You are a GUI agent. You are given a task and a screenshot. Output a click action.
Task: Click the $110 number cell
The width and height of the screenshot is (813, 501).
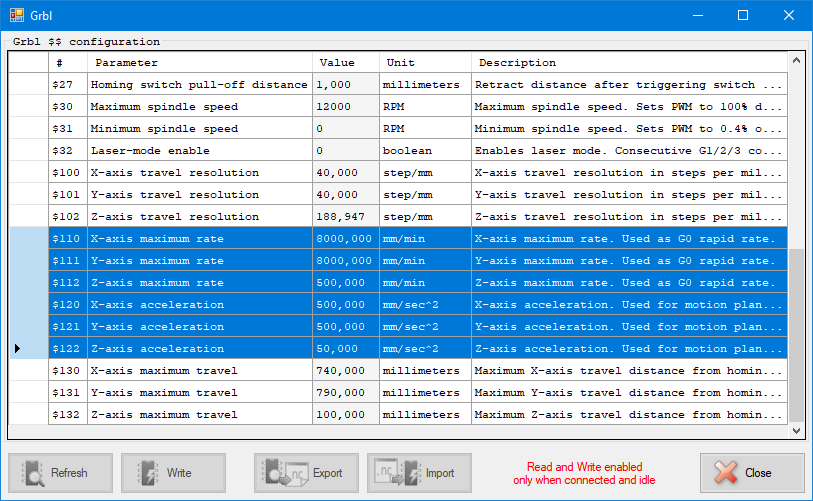point(68,239)
